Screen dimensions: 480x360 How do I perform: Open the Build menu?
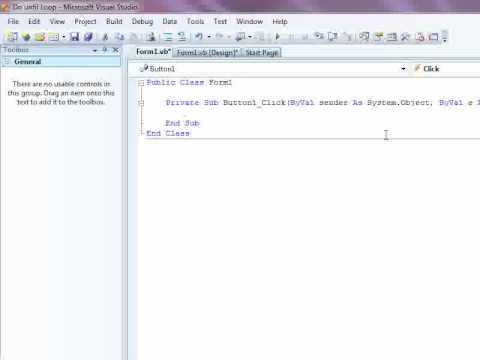tap(114, 21)
